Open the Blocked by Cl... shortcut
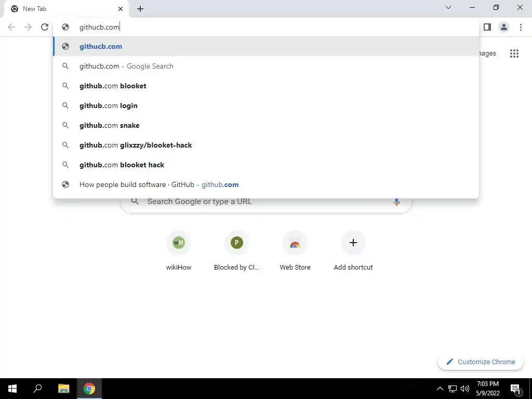Image resolution: width=532 pixels, height=399 pixels. 236,251
